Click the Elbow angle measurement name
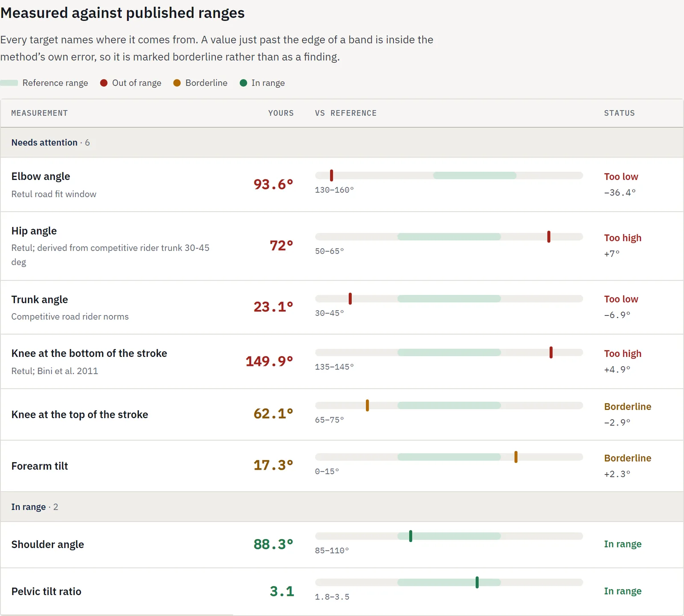The width and height of the screenshot is (684, 616). tap(41, 177)
